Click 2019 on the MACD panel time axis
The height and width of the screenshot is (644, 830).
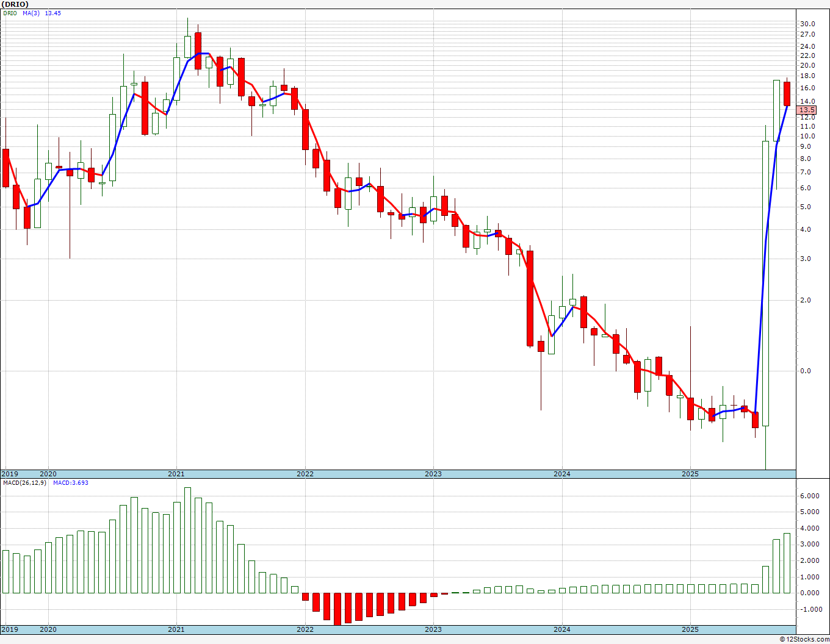point(10,629)
